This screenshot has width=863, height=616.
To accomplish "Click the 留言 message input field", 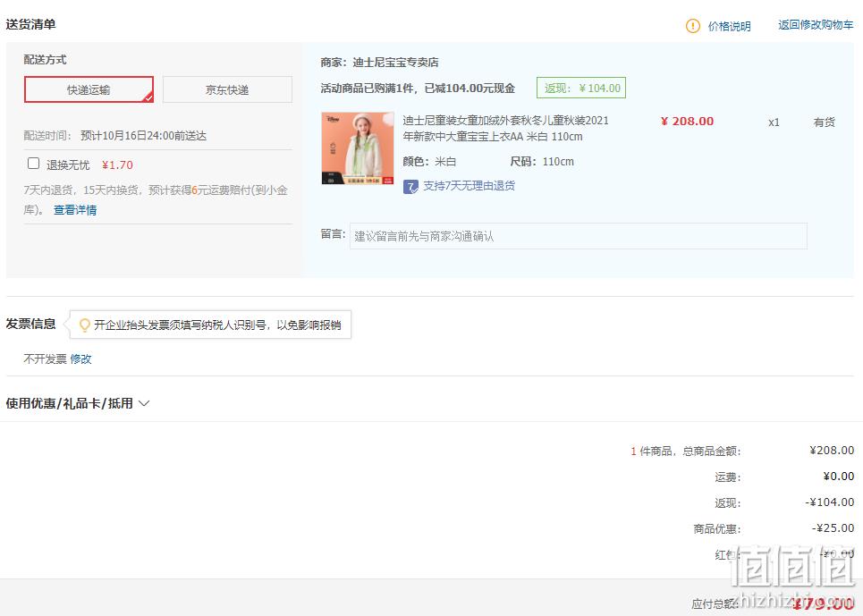I will (x=579, y=236).
